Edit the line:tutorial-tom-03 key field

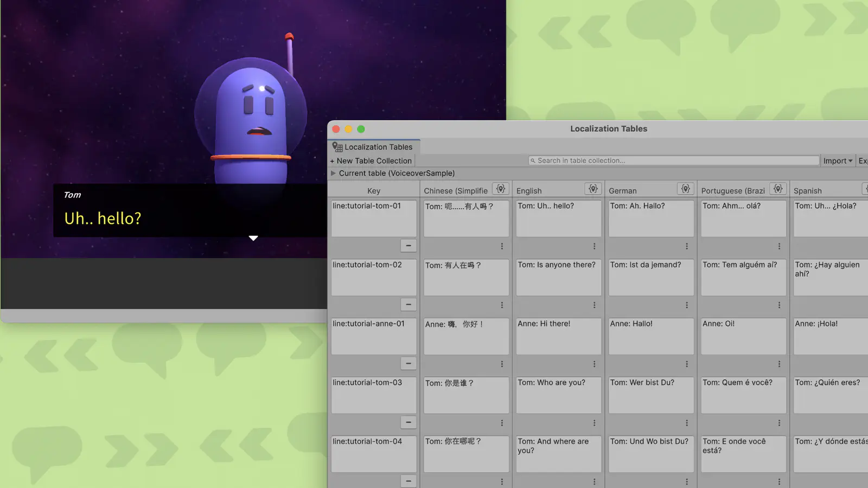(373, 395)
